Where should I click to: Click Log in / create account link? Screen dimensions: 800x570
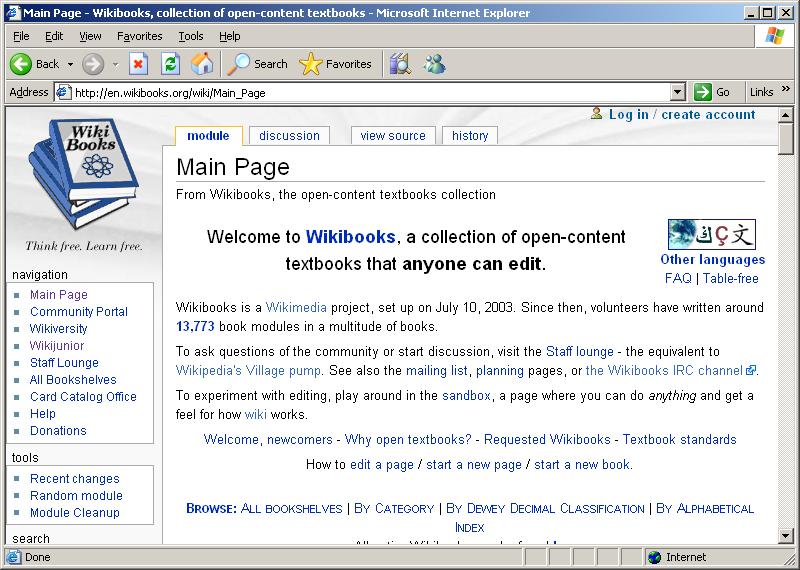click(x=682, y=114)
